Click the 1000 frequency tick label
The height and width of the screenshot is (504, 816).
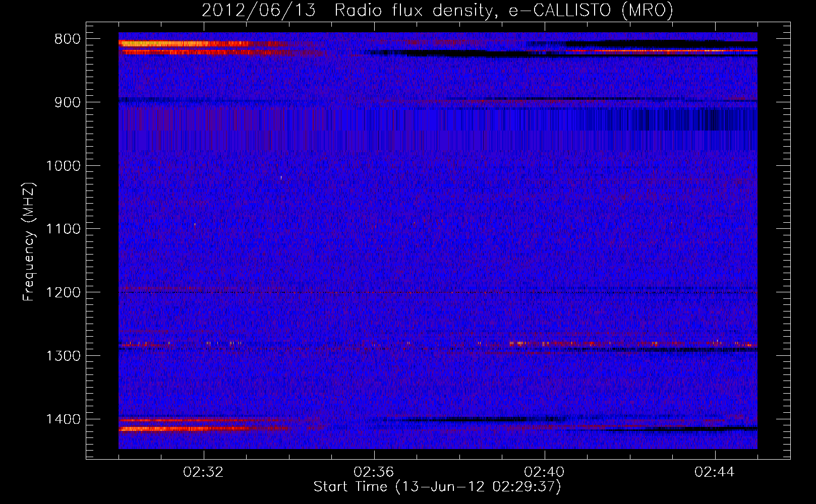click(x=64, y=166)
